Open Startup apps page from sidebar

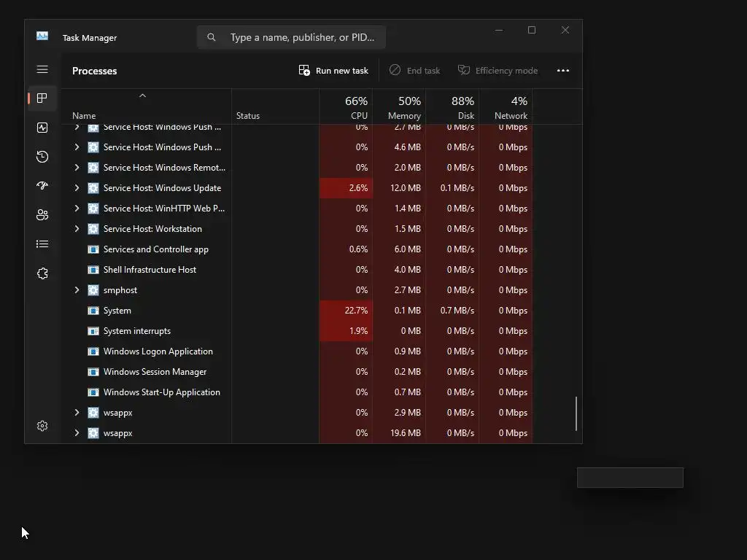pyautogui.click(x=42, y=186)
